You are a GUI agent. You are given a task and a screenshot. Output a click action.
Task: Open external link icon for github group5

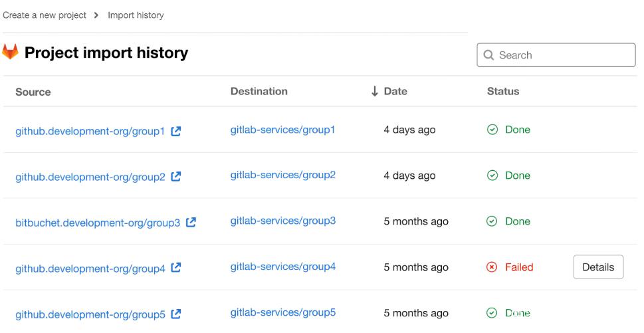175,314
